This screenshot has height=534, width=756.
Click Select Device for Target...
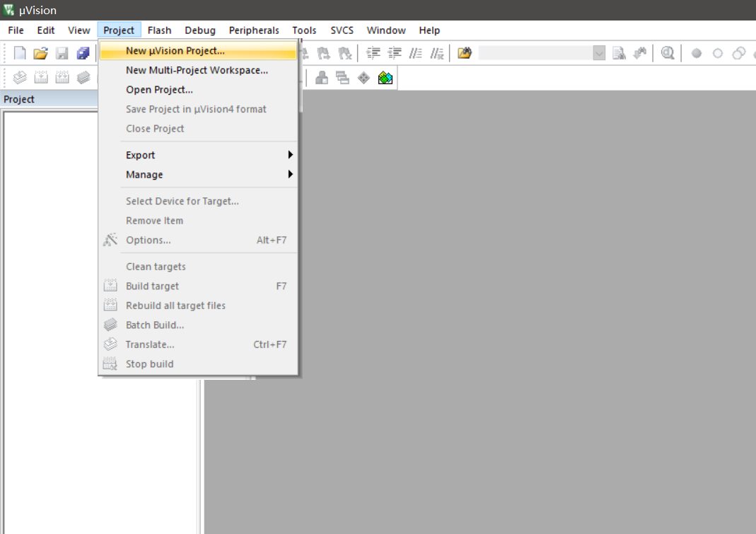point(198,201)
